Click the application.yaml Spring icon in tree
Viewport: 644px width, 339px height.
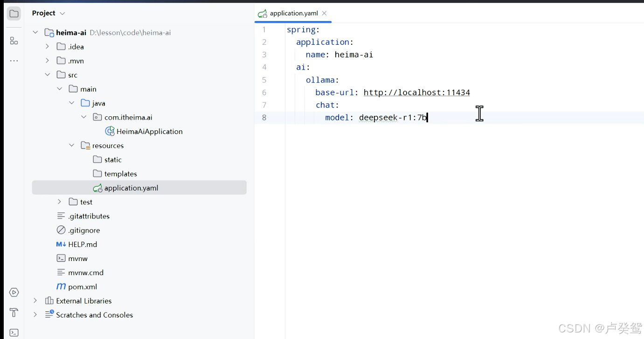[97, 188]
